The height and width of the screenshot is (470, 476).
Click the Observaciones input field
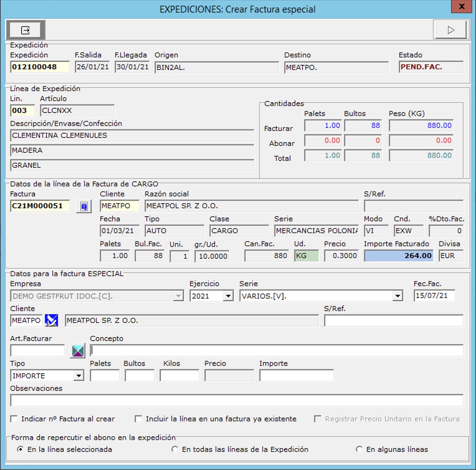tap(236, 400)
